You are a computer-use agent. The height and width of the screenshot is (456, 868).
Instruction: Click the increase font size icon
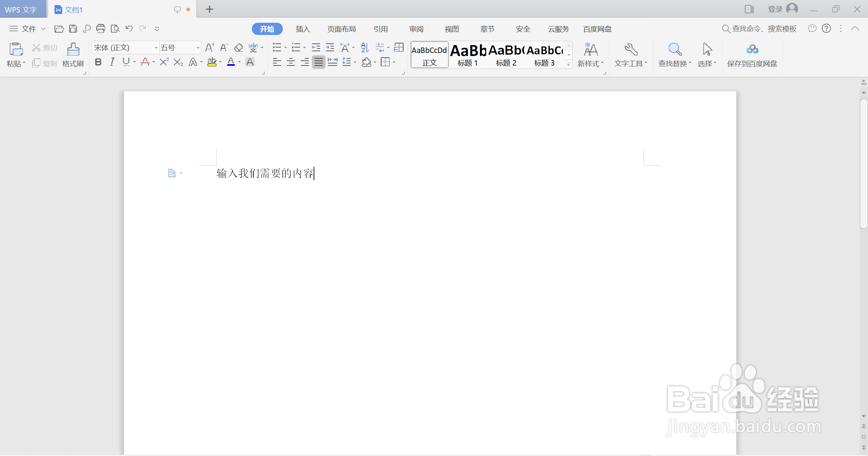tap(210, 48)
